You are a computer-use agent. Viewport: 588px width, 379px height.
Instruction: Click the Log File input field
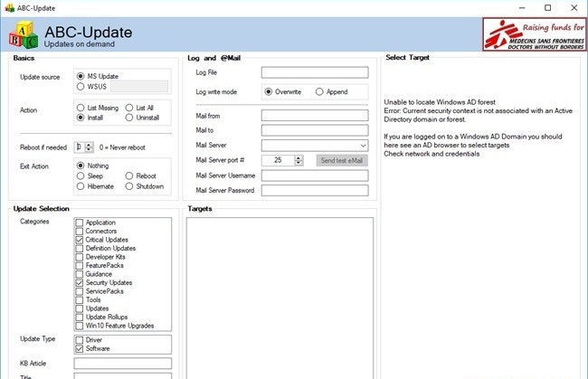point(314,72)
